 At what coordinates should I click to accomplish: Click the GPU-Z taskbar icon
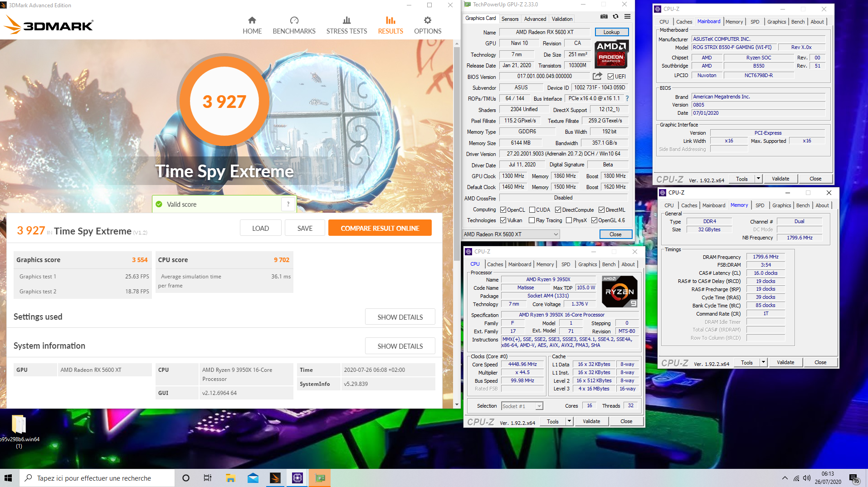tap(320, 478)
